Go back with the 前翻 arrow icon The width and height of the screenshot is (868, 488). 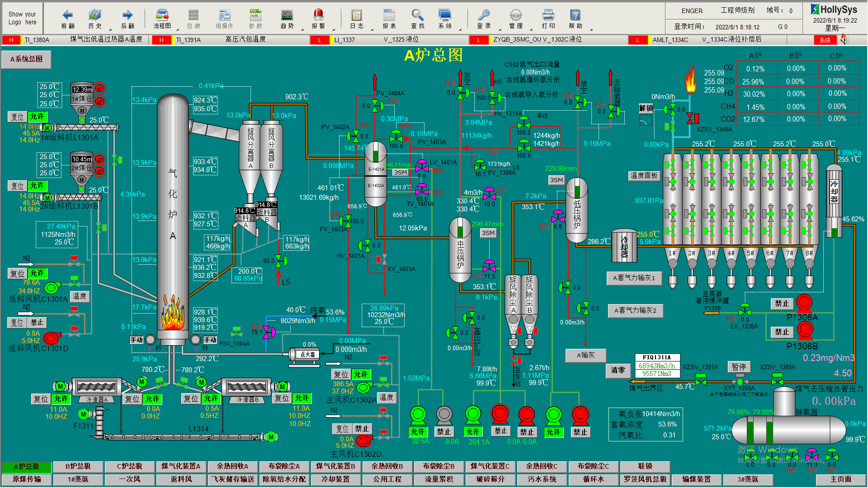[68, 15]
